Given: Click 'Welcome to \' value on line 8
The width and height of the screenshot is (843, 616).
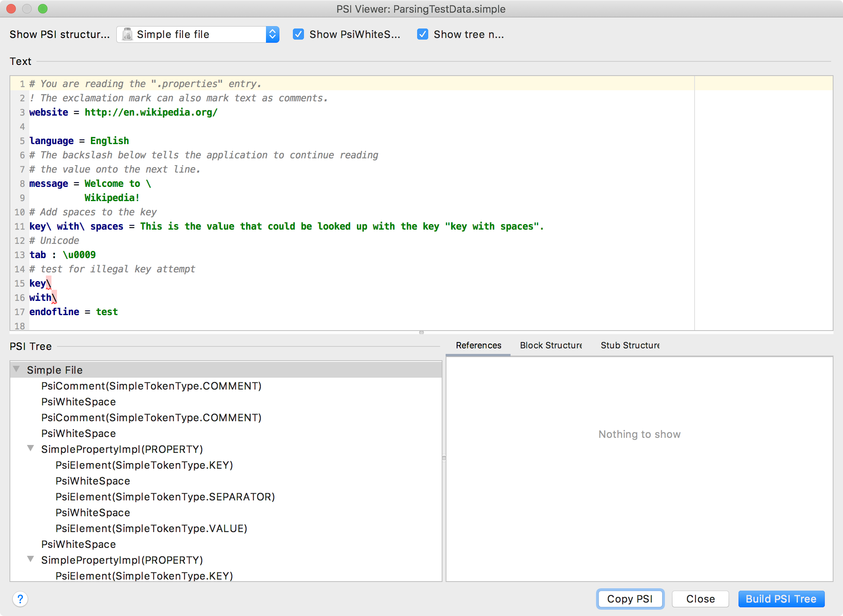Looking at the screenshot, I should (118, 184).
